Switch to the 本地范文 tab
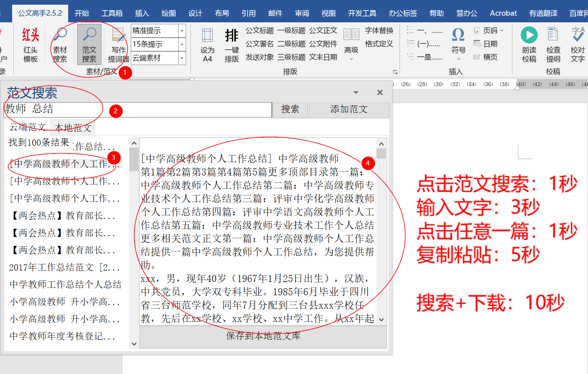The image size is (588, 374). click(x=73, y=128)
